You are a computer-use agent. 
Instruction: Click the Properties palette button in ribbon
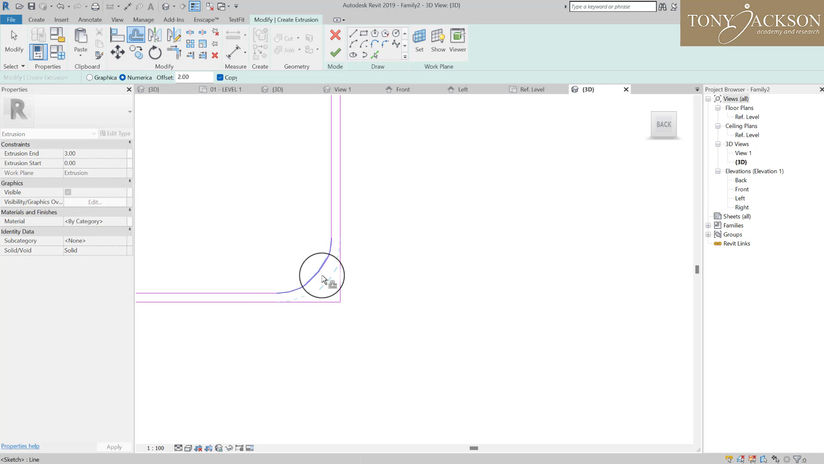[38, 52]
